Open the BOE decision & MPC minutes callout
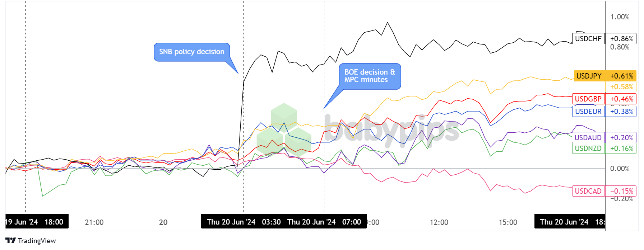The image size is (644, 250). click(370, 76)
